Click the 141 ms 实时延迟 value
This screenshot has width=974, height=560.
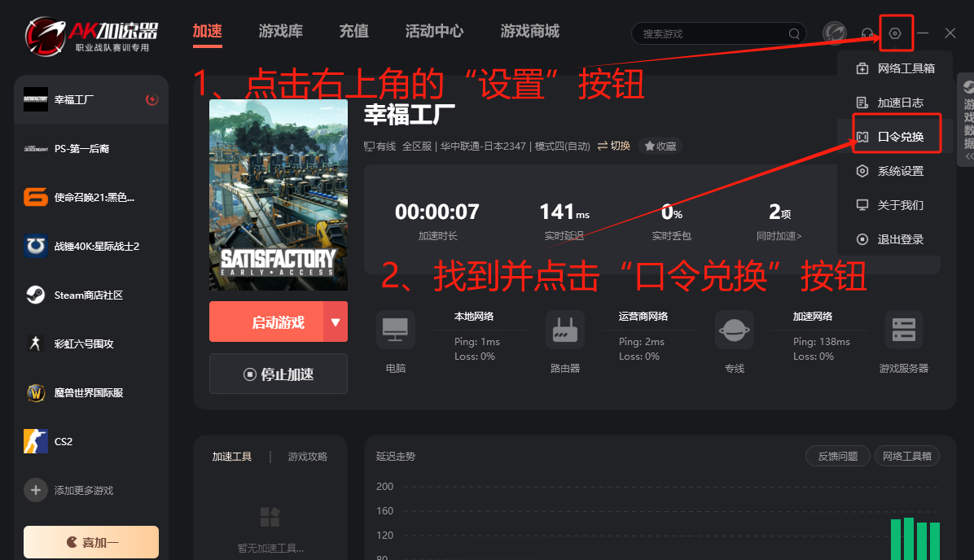(x=564, y=212)
